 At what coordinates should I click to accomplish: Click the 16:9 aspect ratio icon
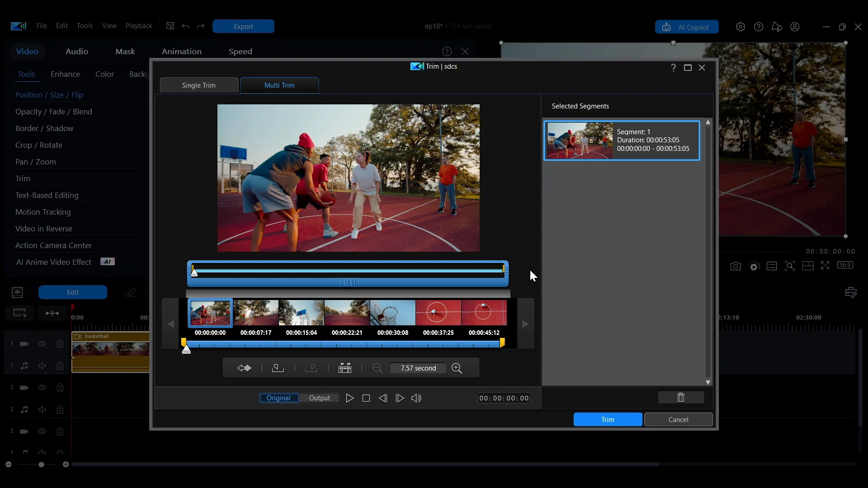(845, 265)
